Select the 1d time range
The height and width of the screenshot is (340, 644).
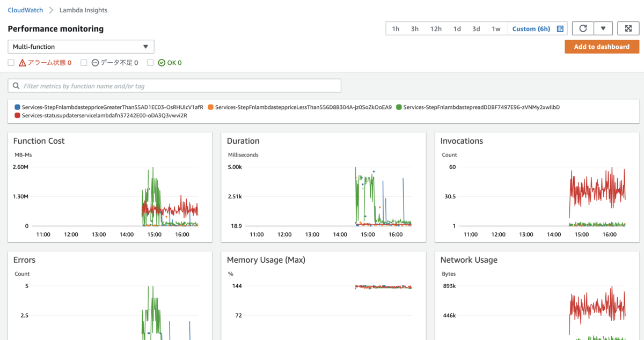click(457, 29)
